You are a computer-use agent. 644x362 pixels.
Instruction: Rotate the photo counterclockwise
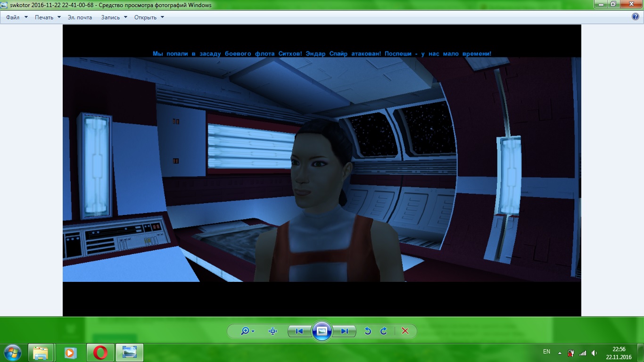(x=368, y=331)
